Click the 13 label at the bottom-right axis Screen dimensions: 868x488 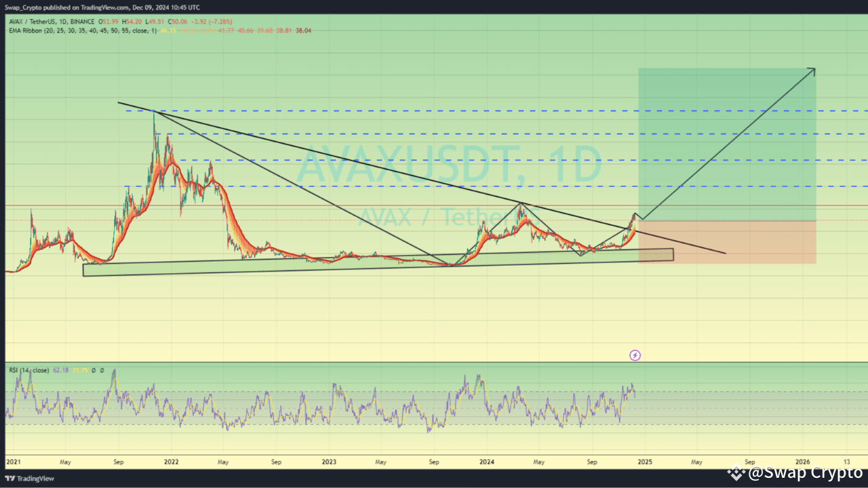click(846, 462)
